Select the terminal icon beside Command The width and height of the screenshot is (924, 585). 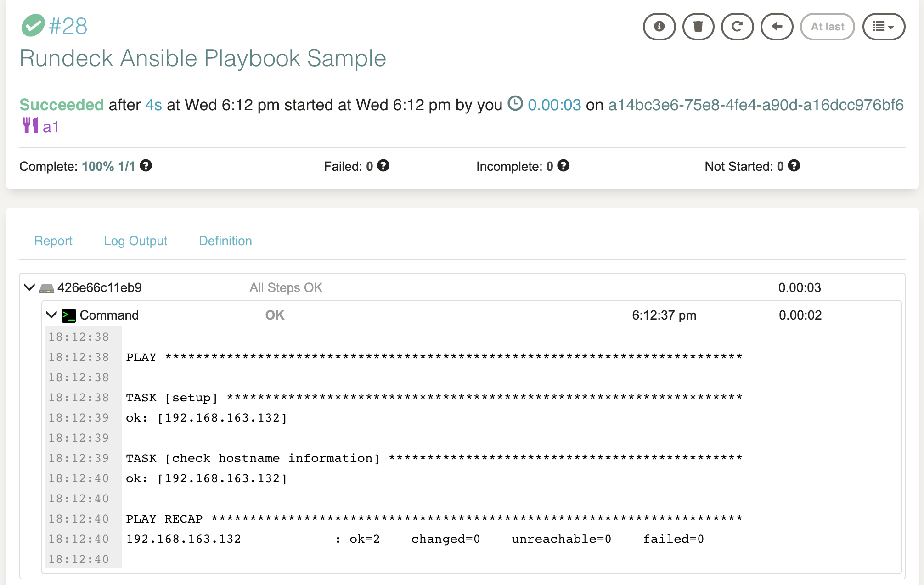tap(68, 315)
